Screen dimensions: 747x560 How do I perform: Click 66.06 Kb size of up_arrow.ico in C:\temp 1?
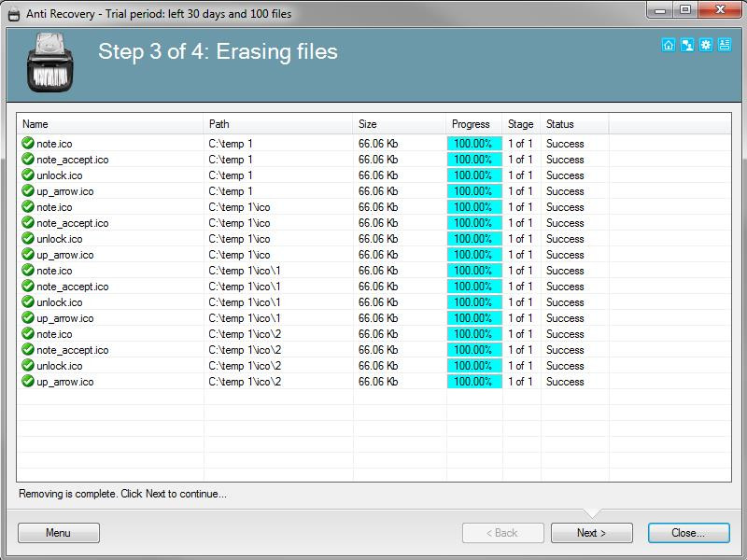tap(378, 191)
